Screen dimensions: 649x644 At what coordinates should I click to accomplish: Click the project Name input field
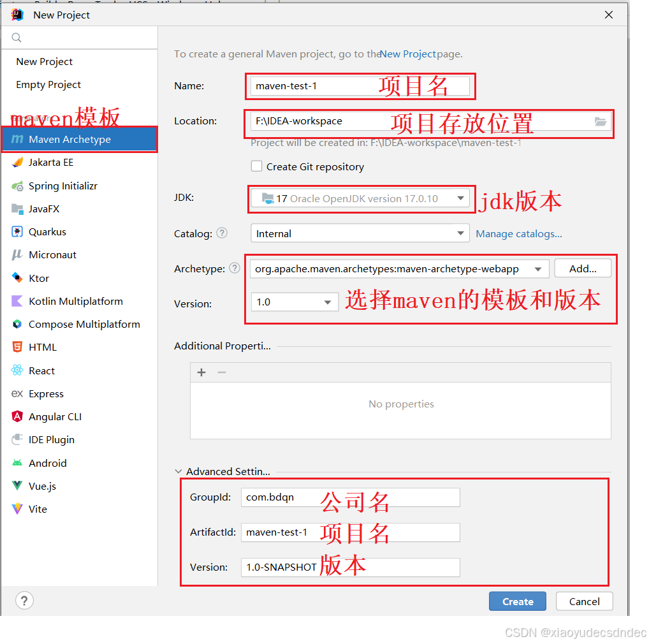(x=360, y=86)
